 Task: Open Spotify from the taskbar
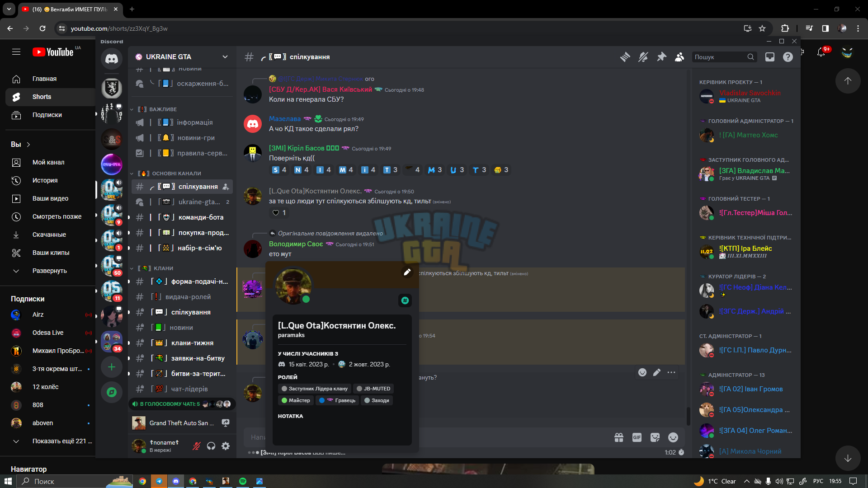[x=243, y=481]
